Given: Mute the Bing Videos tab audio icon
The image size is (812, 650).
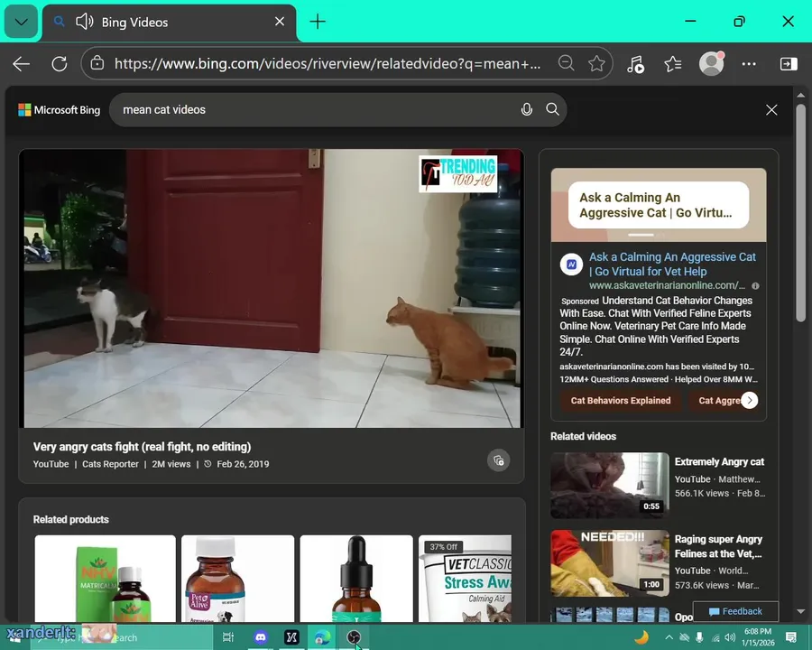Looking at the screenshot, I should pyautogui.click(x=85, y=22).
